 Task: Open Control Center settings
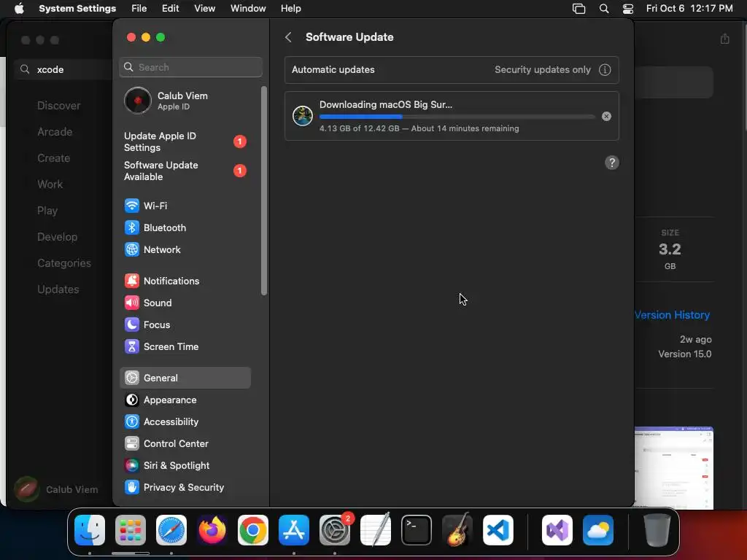(x=185, y=444)
